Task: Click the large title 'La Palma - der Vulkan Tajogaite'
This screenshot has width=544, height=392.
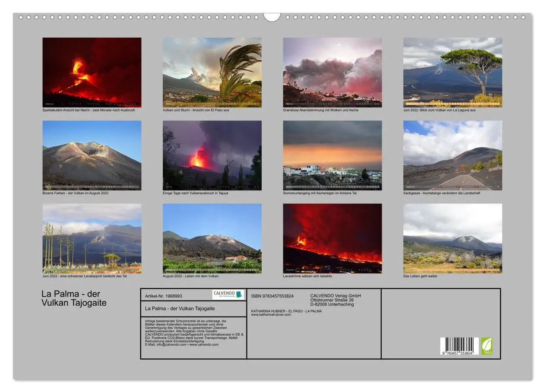Action: click(x=74, y=298)
